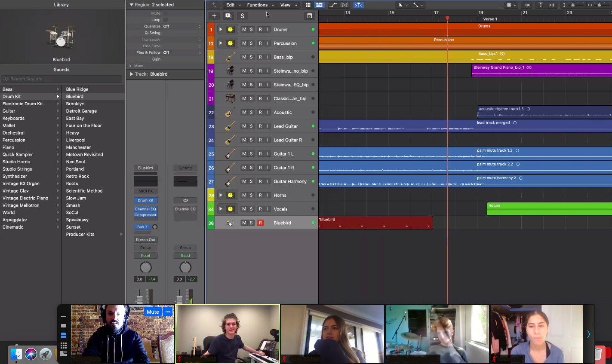
Task: Click the Bluebird region in the timeline
Action: point(375,223)
